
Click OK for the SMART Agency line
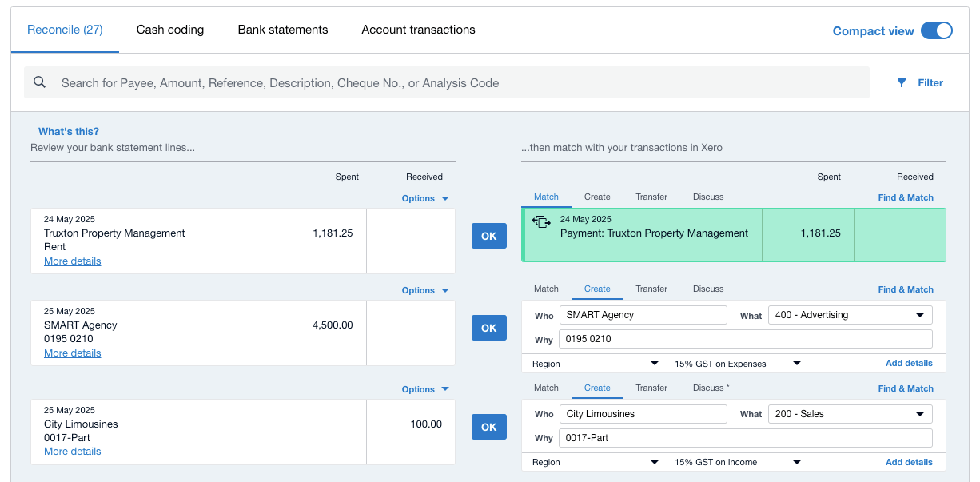coord(489,328)
